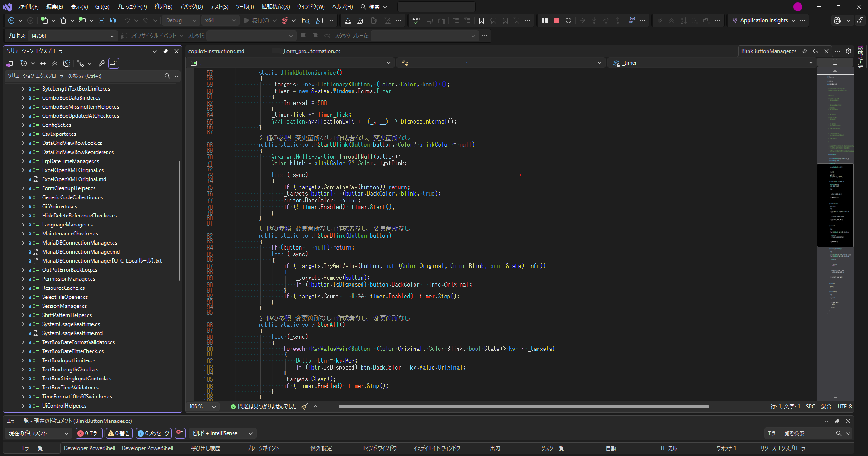The width and height of the screenshot is (868, 456).
Task: Expand the ConfigSet.cs tree node
Action: tap(23, 125)
